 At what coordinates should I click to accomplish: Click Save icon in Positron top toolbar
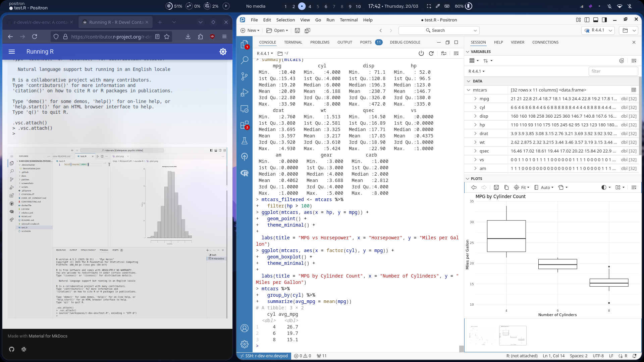[297, 31]
